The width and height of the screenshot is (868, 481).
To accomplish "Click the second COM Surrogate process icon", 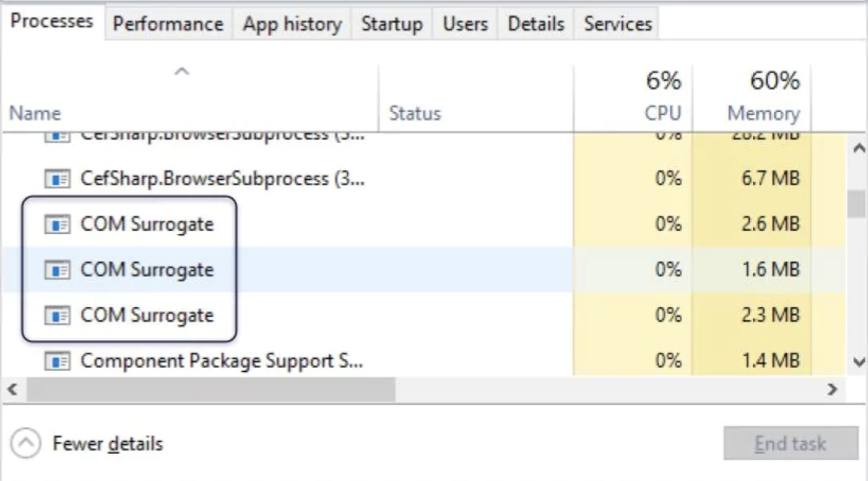I will (56, 269).
